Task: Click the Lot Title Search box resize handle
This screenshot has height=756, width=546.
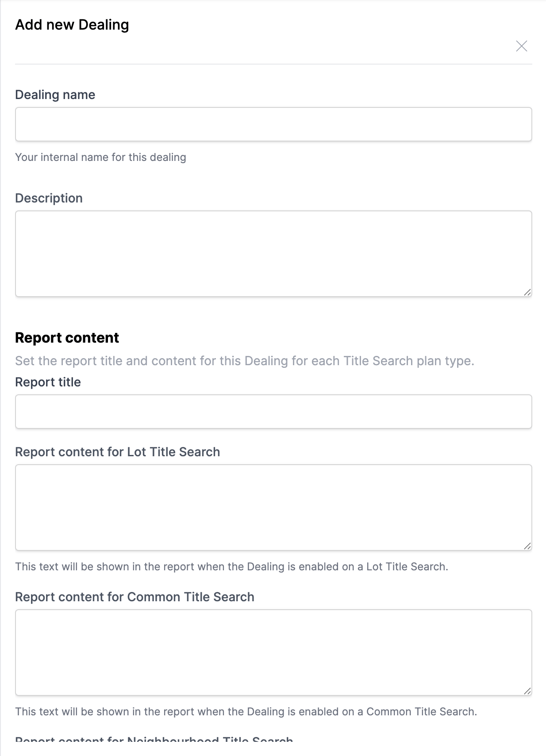Action: [527, 546]
